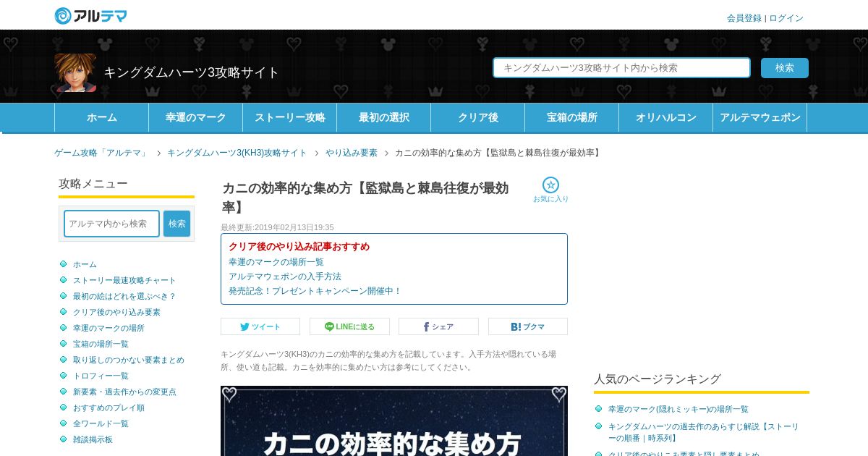This screenshot has width=868, height=456.
Task: Send article with LINEに送る button
Action: 349,326
